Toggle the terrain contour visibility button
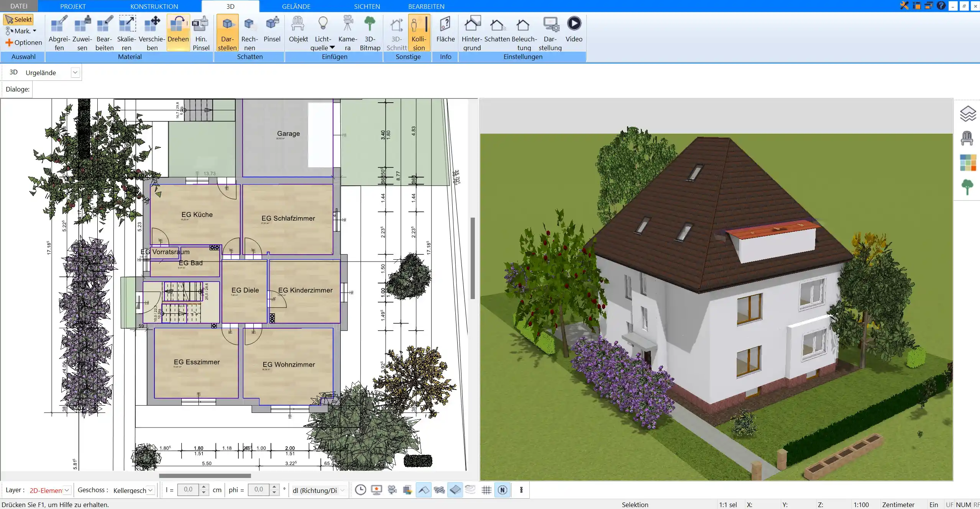 point(470,490)
